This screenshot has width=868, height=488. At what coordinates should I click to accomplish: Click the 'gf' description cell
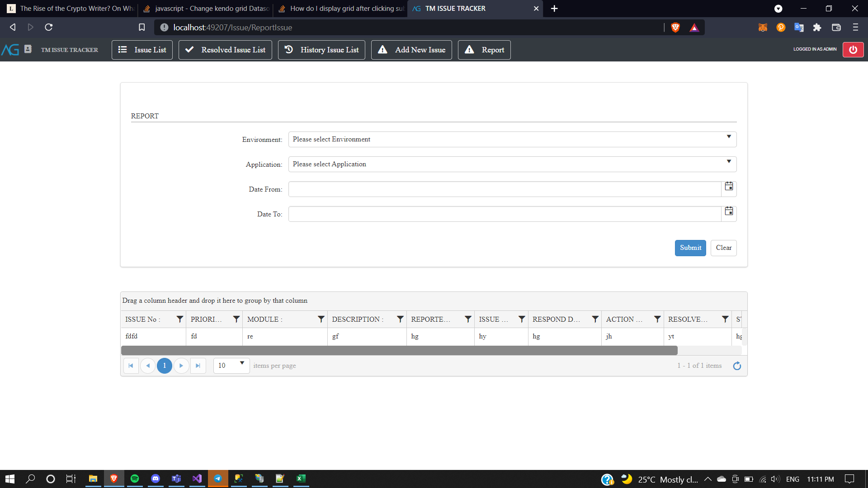pos(367,337)
